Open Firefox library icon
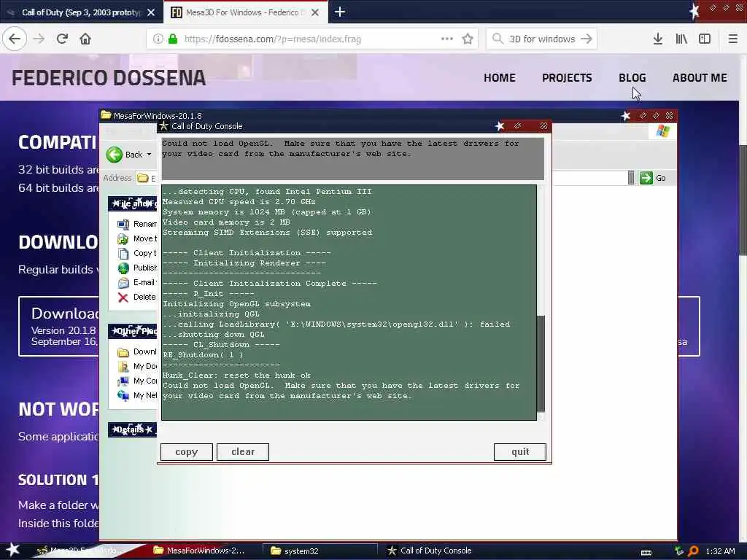747x560 pixels. coord(681,39)
